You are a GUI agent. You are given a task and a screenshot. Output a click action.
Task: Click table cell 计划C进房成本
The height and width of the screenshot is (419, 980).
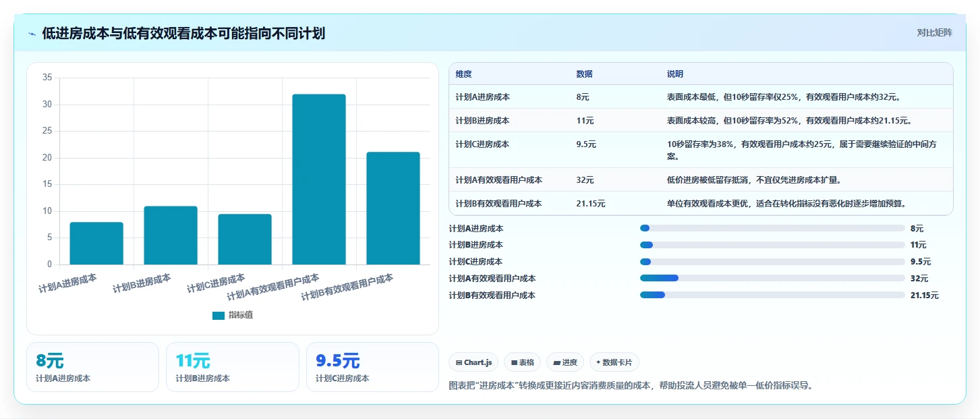point(482,144)
